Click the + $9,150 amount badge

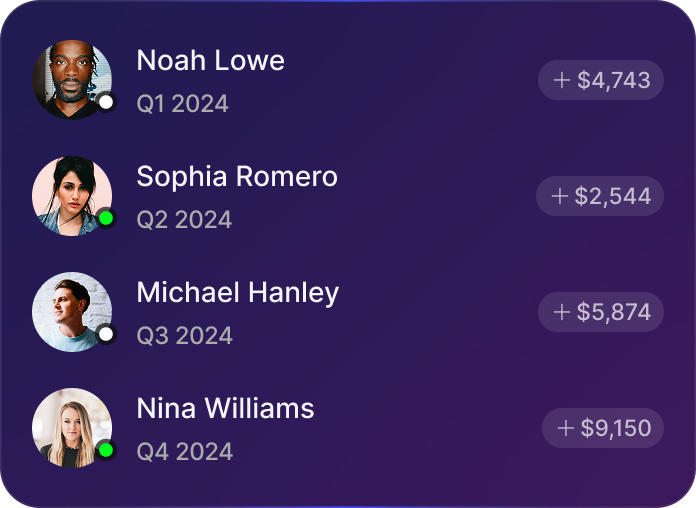[603, 428]
